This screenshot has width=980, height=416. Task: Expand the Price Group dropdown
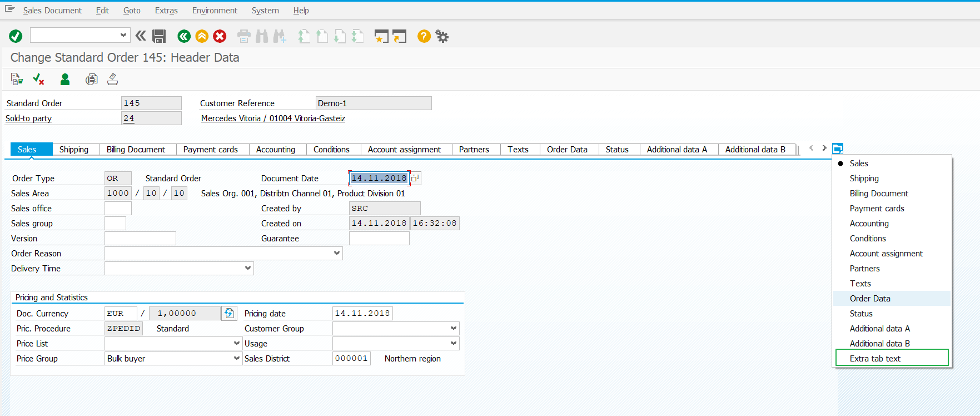[x=236, y=358]
